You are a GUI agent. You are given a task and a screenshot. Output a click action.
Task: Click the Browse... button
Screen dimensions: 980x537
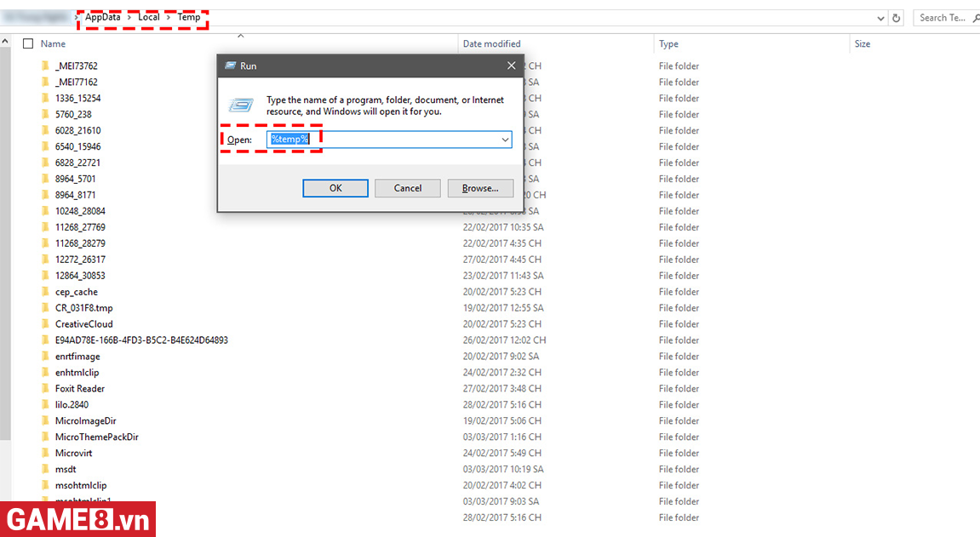pyautogui.click(x=479, y=188)
